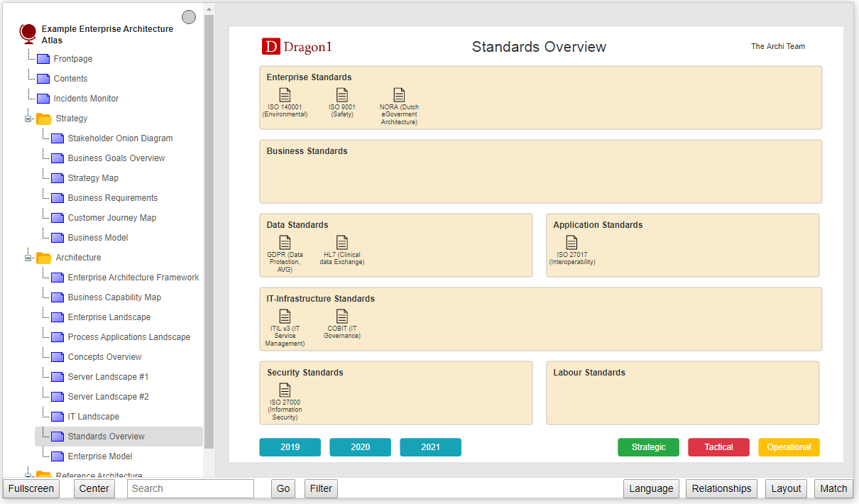The width and height of the screenshot is (859, 504).
Task: Open the ISO 27017 Interoperability document icon
Action: pos(571,242)
